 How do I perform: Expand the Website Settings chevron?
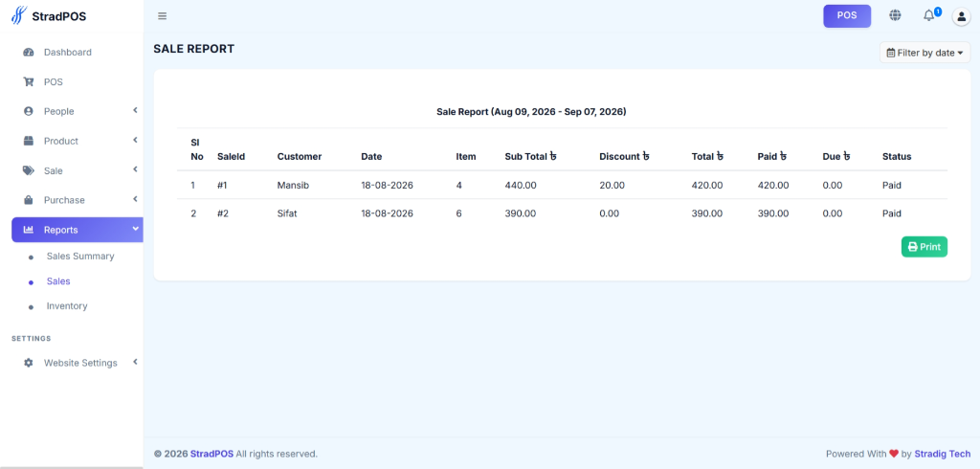click(x=135, y=362)
